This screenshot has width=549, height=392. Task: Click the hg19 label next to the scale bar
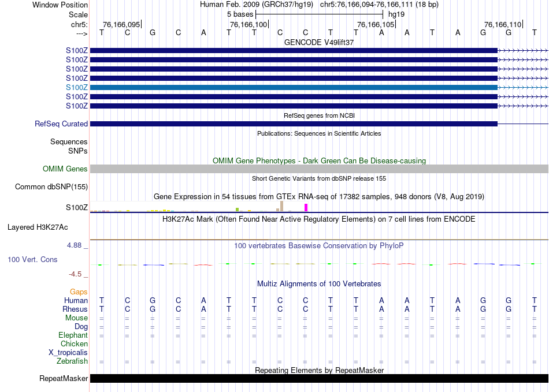click(x=396, y=14)
